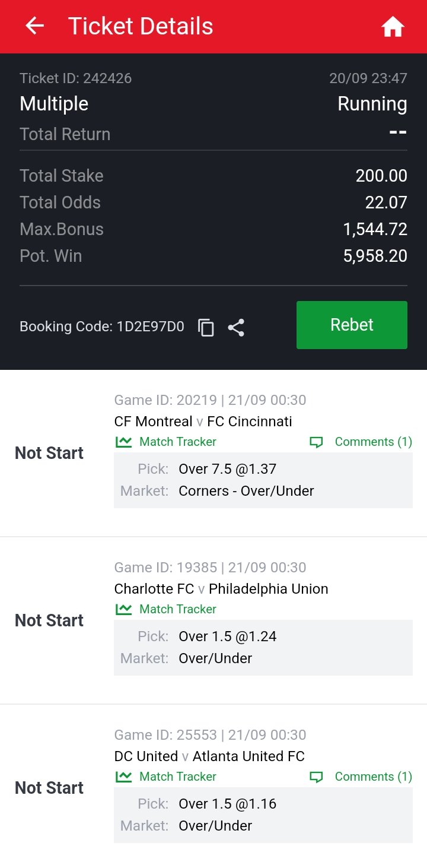
Task: Share the booking code
Action: [x=236, y=328]
